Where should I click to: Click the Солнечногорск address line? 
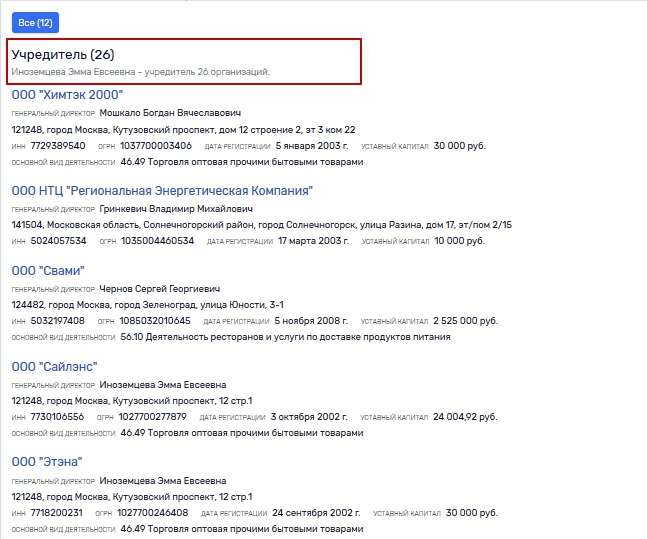[262, 225]
